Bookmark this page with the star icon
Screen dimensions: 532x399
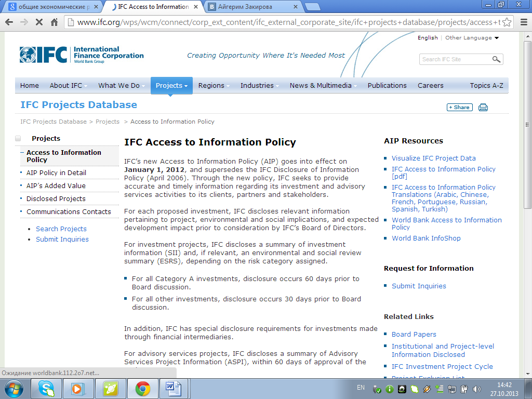coord(507,22)
